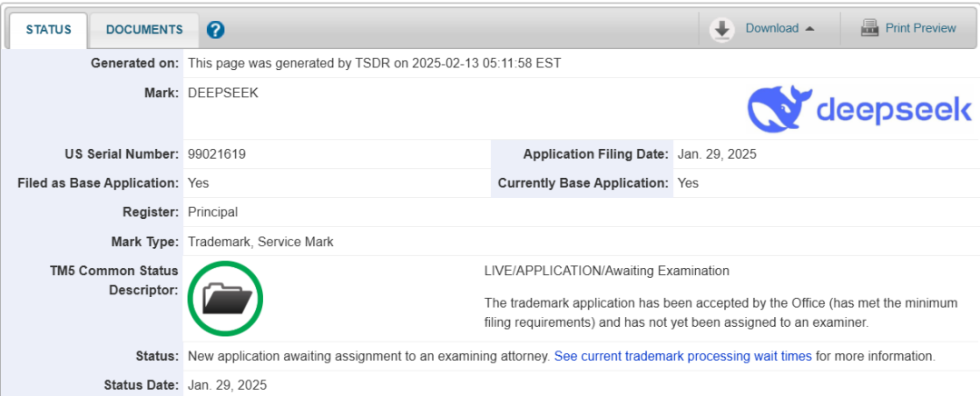Screen dimensions: 980x396
Task: Expand the Download dropdown menu
Action: pyautogui.click(x=779, y=28)
